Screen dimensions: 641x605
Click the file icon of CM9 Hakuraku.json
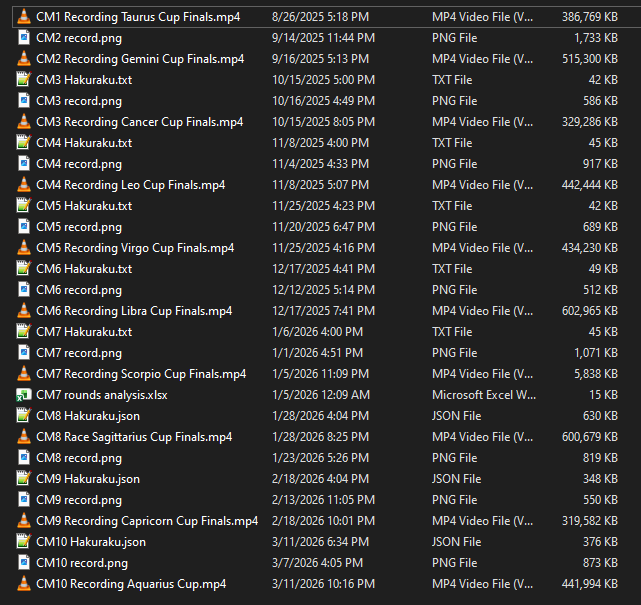[x=24, y=479]
